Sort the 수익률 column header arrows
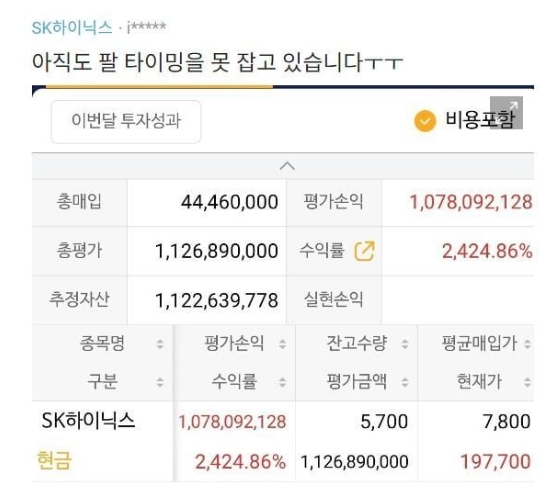 [282, 382]
